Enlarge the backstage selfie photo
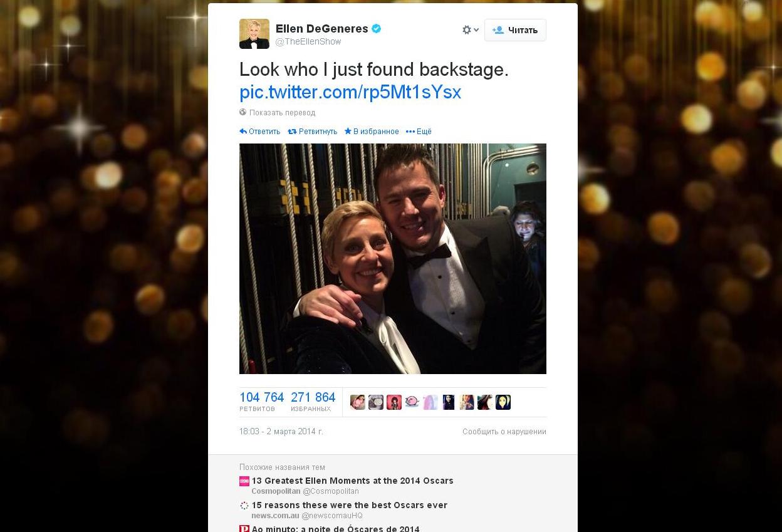 point(393,259)
